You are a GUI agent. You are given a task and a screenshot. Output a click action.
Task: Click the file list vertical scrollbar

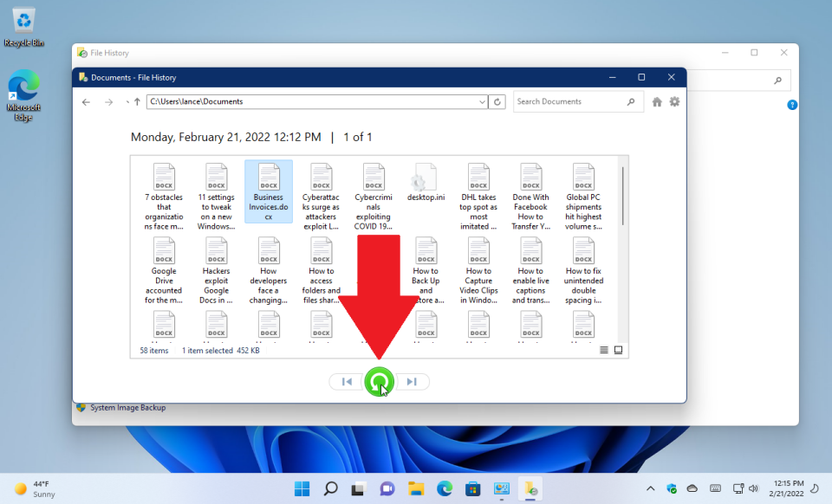622,196
